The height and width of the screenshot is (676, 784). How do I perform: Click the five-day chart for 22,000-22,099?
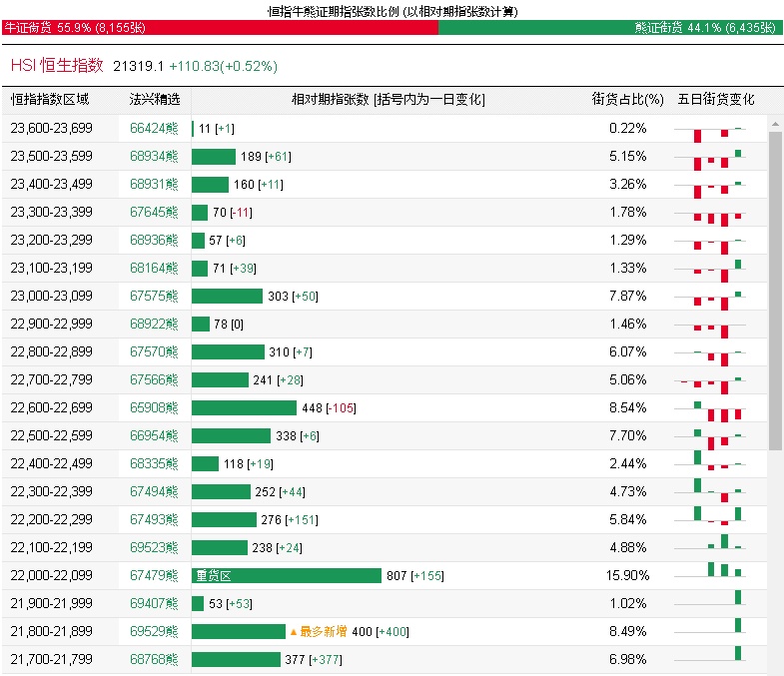coord(709,576)
